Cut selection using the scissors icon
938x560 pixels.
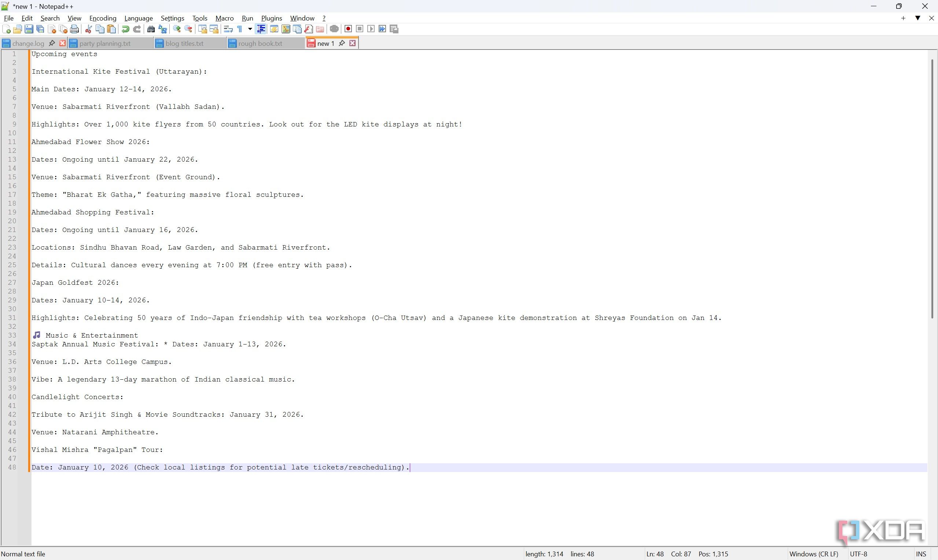click(89, 29)
